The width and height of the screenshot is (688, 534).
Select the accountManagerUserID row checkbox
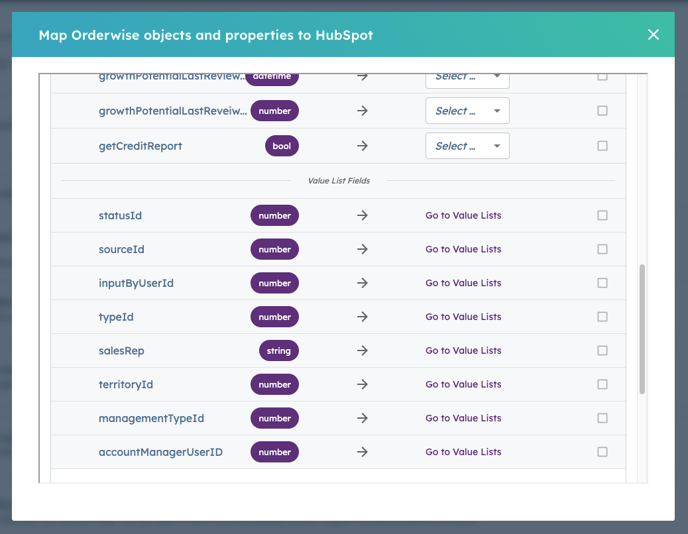(x=602, y=452)
